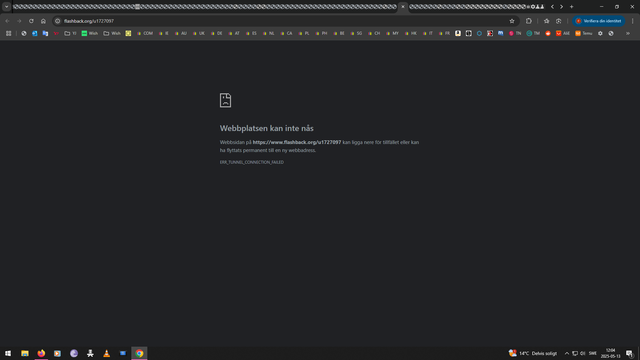640x360 pixels.
Task: Open the AliExpress AliE bookmark
Action: [563, 33]
